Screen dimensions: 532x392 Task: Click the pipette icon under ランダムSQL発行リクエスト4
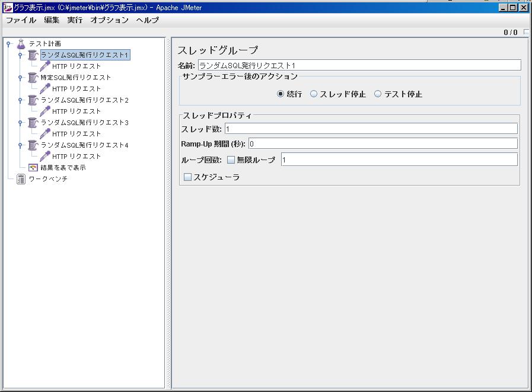pos(45,157)
